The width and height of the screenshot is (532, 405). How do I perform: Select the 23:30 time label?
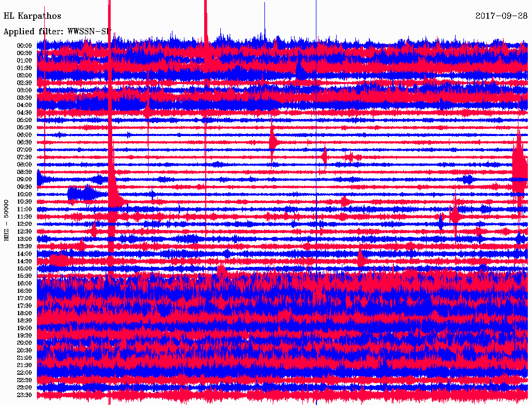pyautogui.click(x=24, y=395)
